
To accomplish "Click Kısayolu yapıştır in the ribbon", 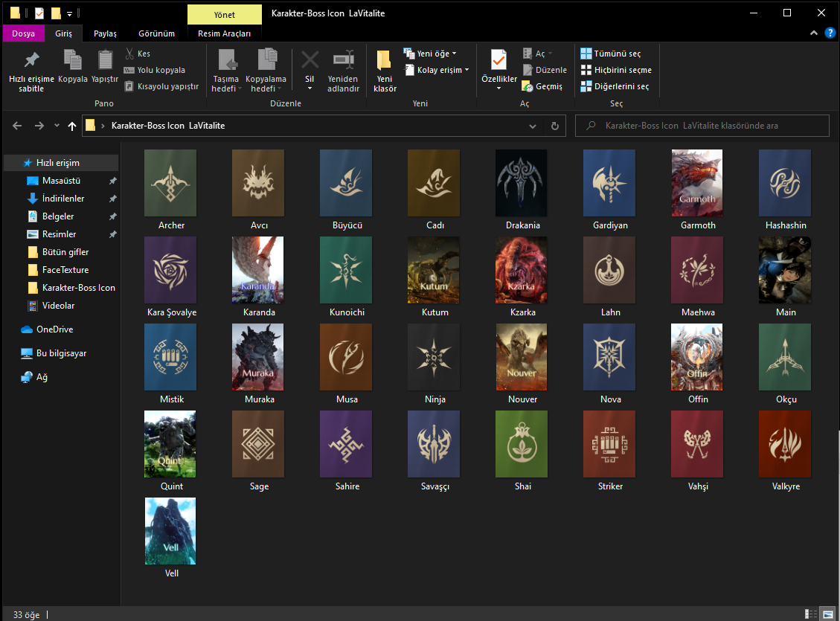I will (x=161, y=86).
